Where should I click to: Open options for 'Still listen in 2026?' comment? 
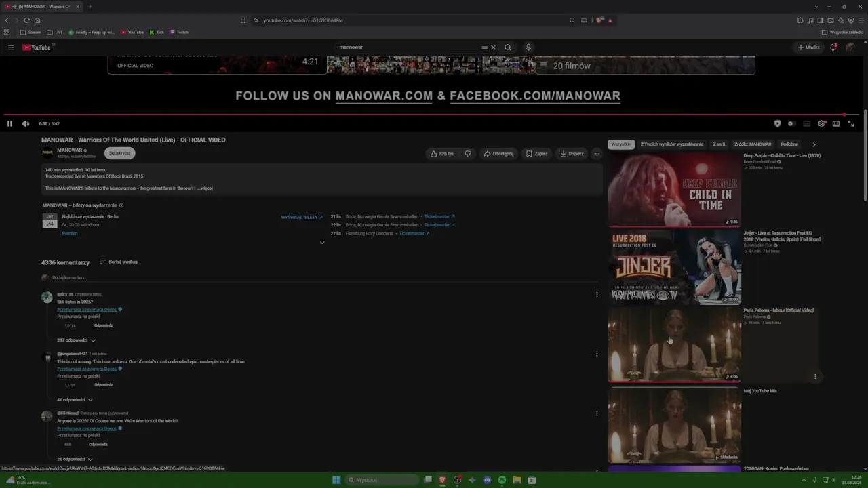click(597, 294)
